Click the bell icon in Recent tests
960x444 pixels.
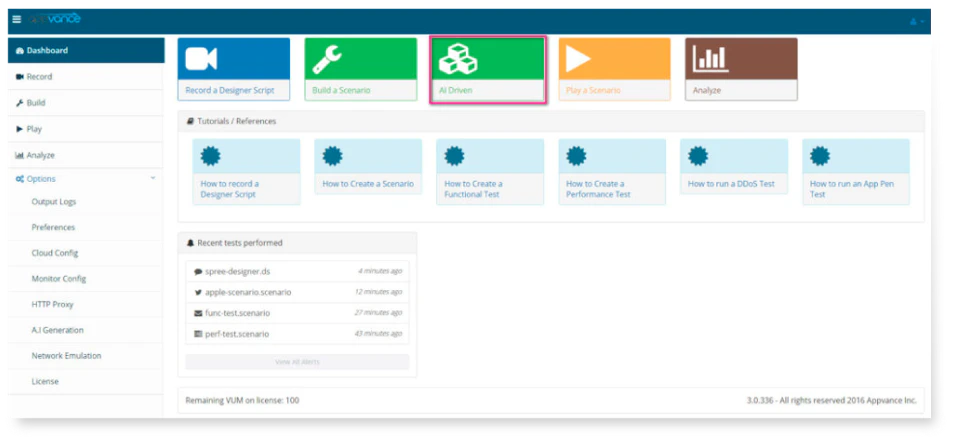pyautogui.click(x=190, y=243)
